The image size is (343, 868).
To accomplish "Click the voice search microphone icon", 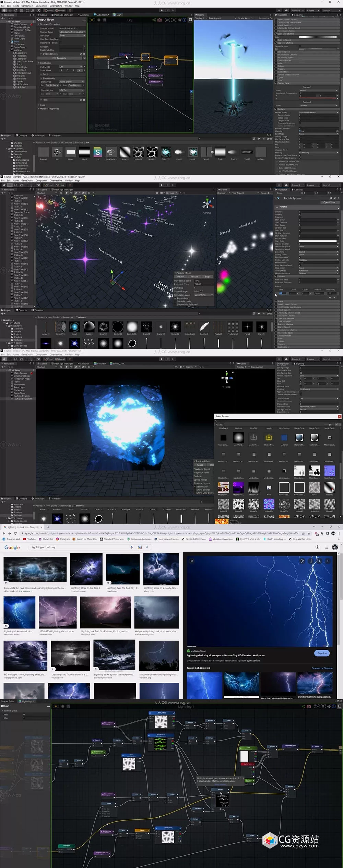I will tap(132, 547).
